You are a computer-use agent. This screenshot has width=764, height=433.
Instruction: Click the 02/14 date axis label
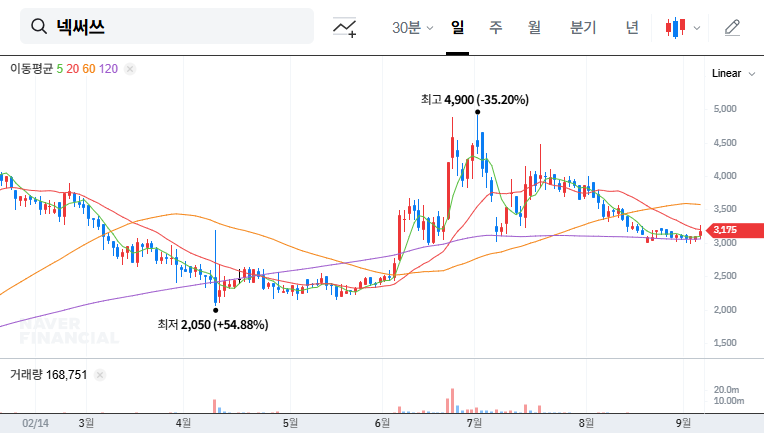36,423
